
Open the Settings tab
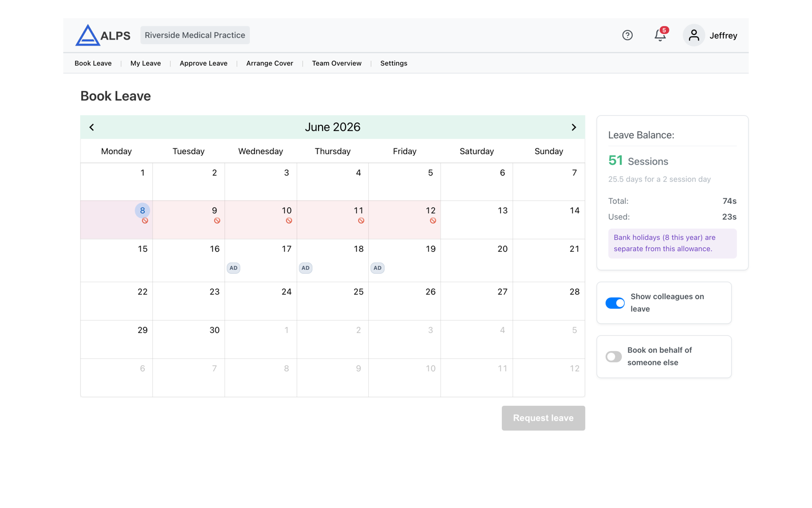pyautogui.click(x=394, y=63)
